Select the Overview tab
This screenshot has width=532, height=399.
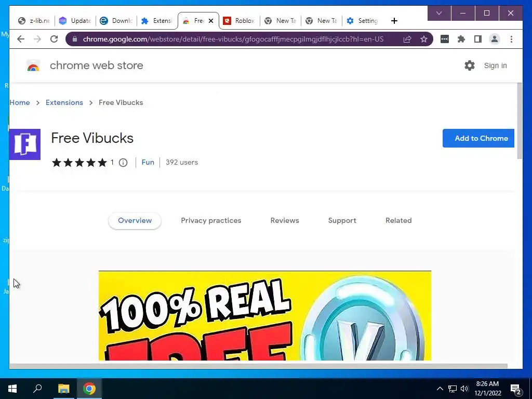[135, 220]
